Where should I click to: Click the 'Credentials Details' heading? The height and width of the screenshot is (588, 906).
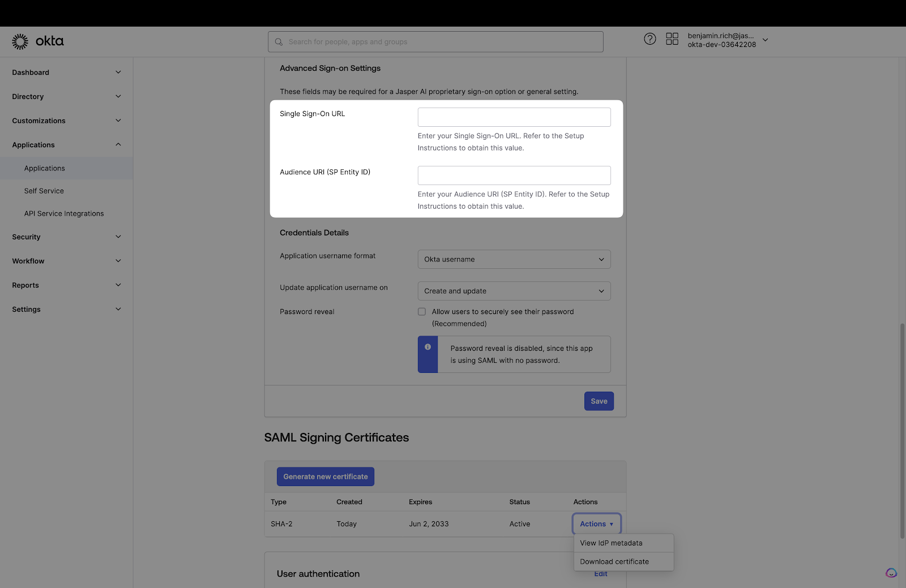point(314,233)
